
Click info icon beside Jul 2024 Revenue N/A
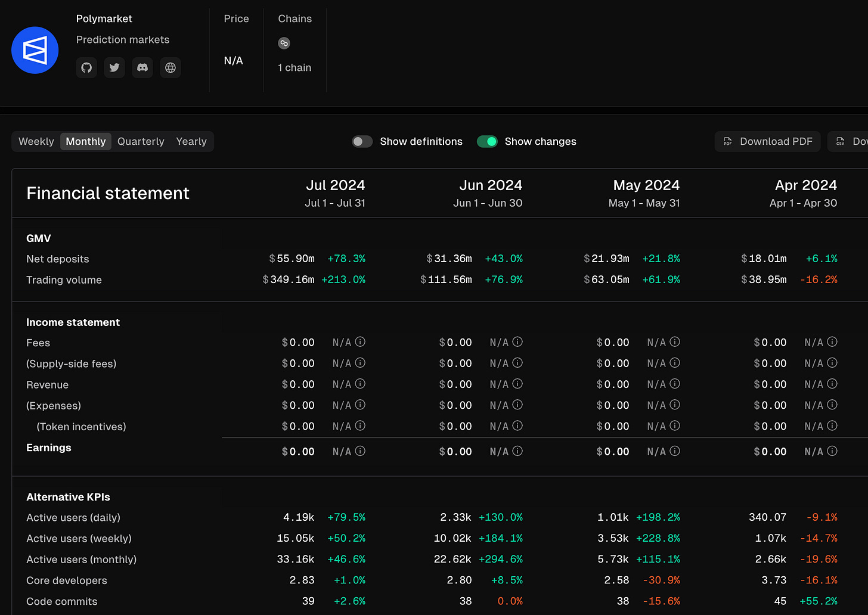coord(360,384)
